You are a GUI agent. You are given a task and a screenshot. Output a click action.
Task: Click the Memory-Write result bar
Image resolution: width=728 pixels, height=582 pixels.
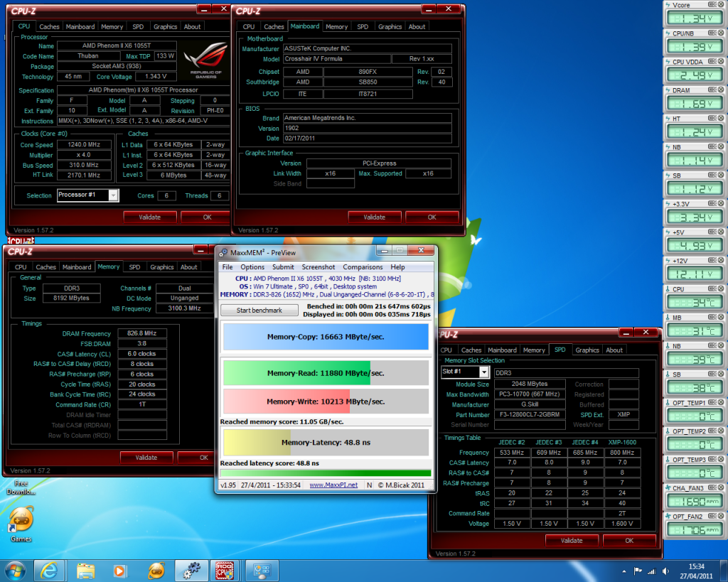326,402
